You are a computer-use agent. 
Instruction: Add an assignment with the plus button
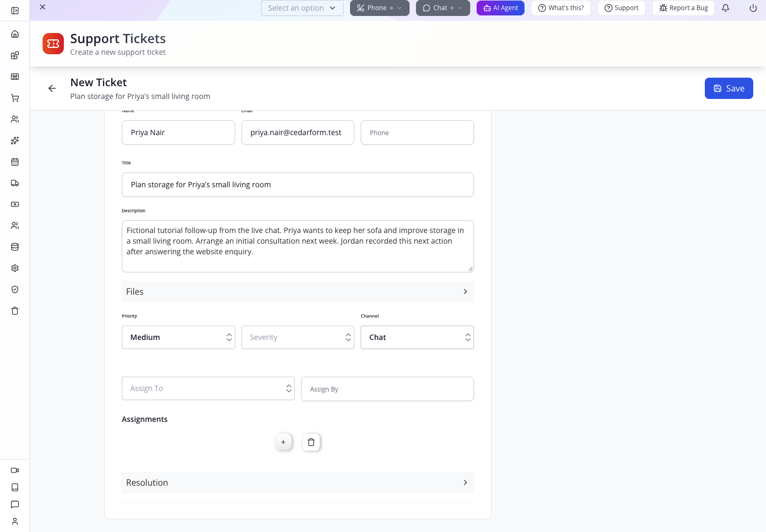[x=283, y=442]
